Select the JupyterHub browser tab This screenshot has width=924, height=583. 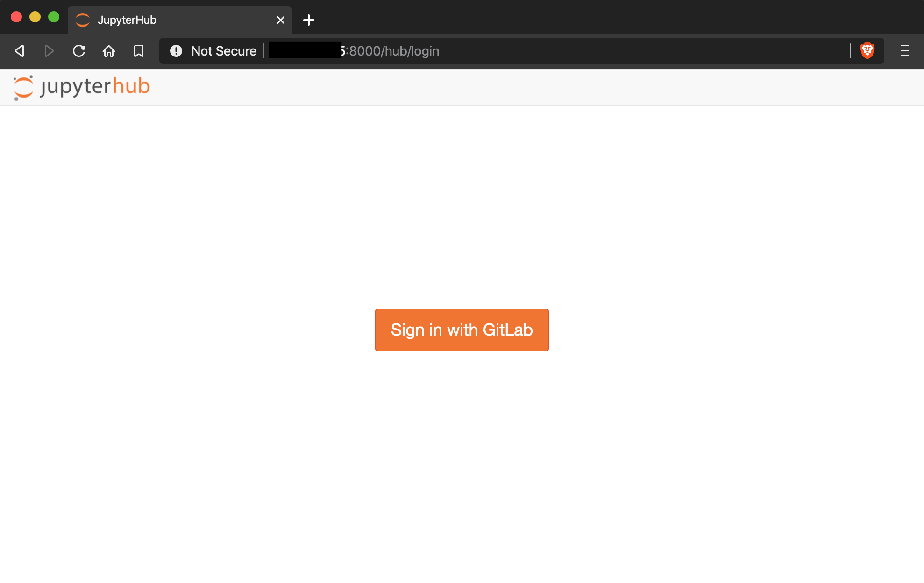180,20
